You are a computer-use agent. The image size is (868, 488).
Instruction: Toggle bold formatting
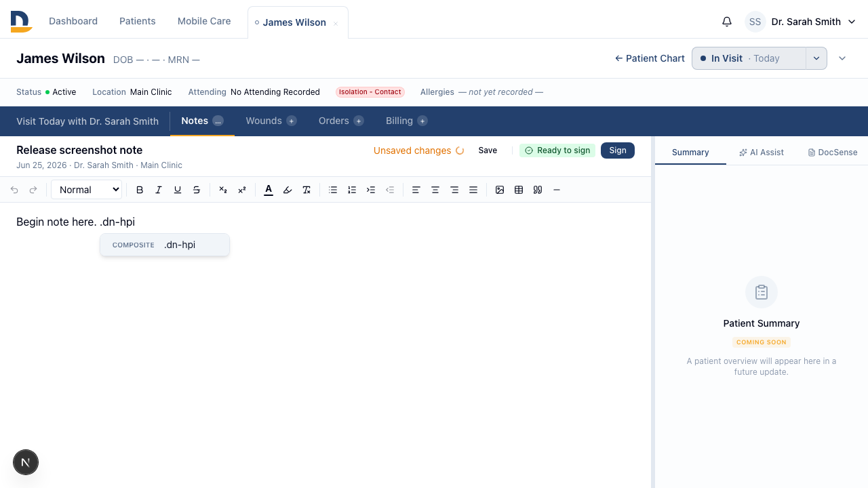pyautogui.click(x=140, y=190)
